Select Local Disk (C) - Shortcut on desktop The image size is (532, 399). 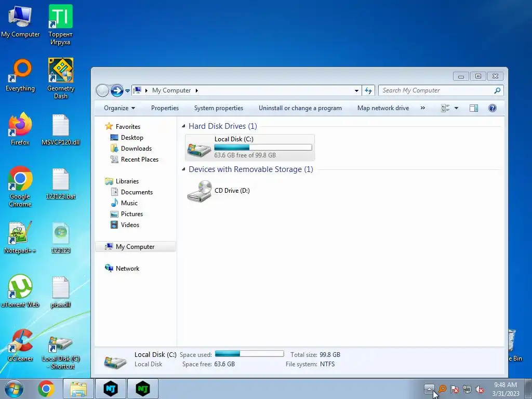[60, 353]
